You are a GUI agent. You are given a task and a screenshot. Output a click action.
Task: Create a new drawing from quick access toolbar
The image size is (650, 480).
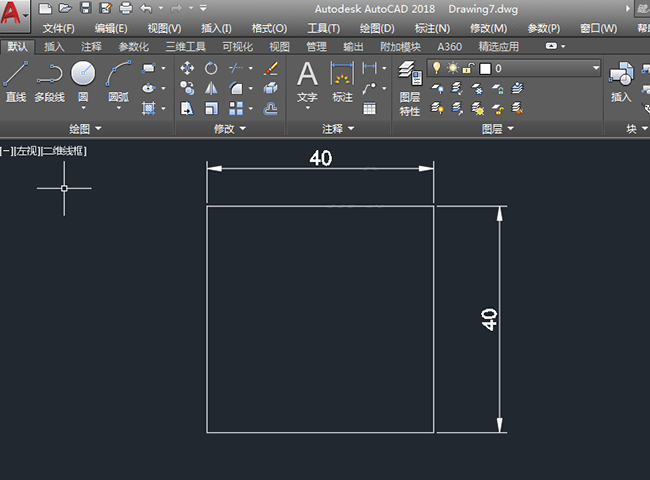[x=45, y=8]
